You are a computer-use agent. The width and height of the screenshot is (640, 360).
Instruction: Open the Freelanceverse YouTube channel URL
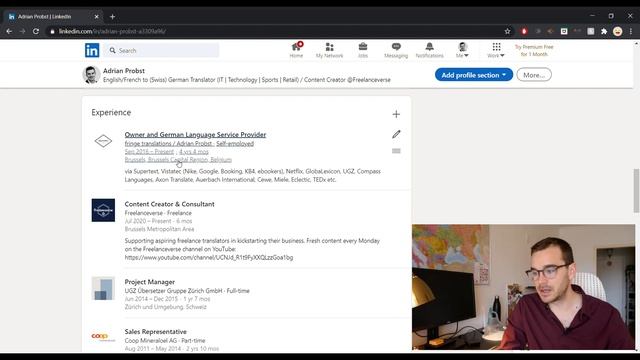click(x=209, y=258)
